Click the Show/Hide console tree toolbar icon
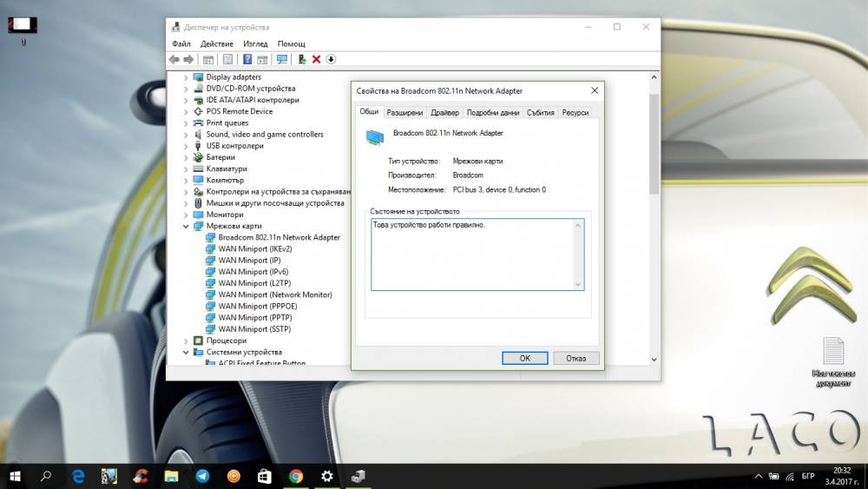 coord(208,59)
